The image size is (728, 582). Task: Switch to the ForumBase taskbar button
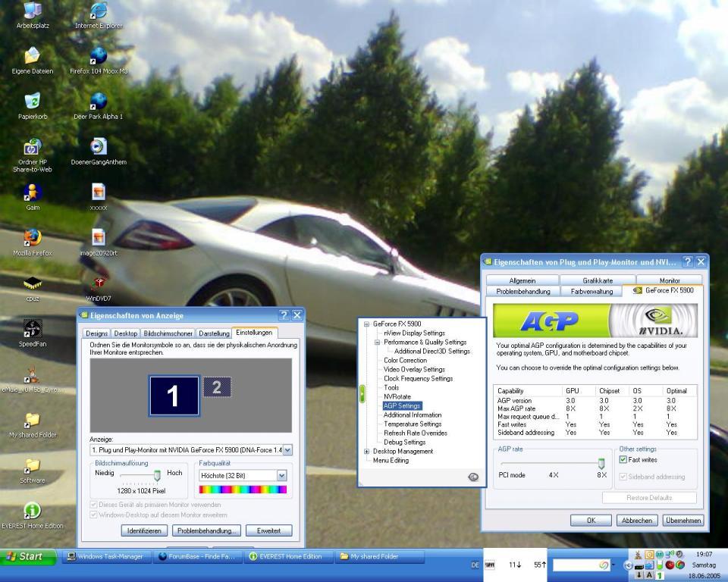click(198, 556)
